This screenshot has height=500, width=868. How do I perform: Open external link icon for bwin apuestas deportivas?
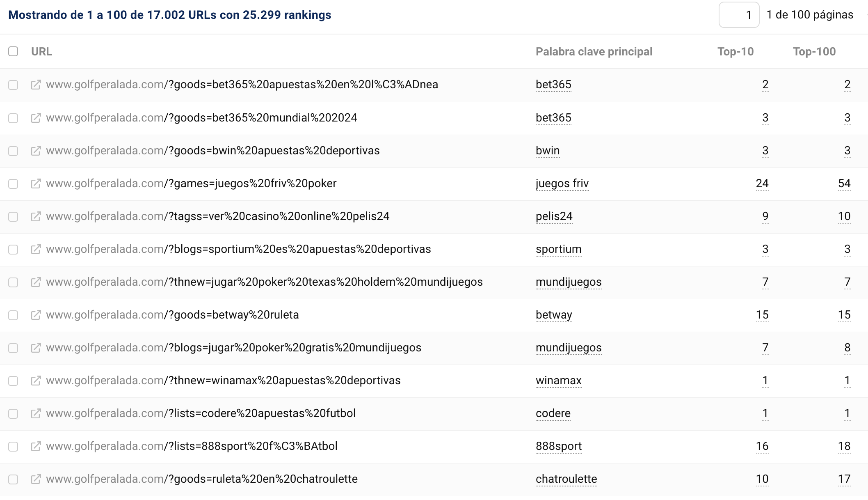click(36, 151)
